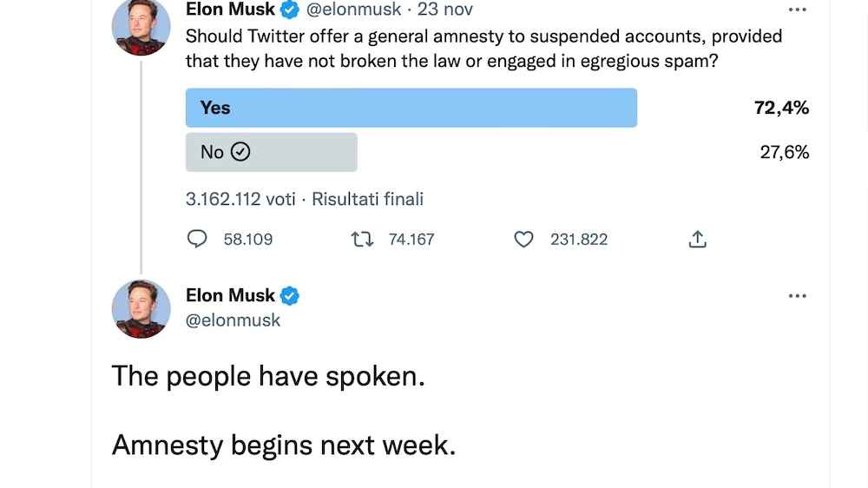Click the reply speech bubble icon

[x=196, y=239]
